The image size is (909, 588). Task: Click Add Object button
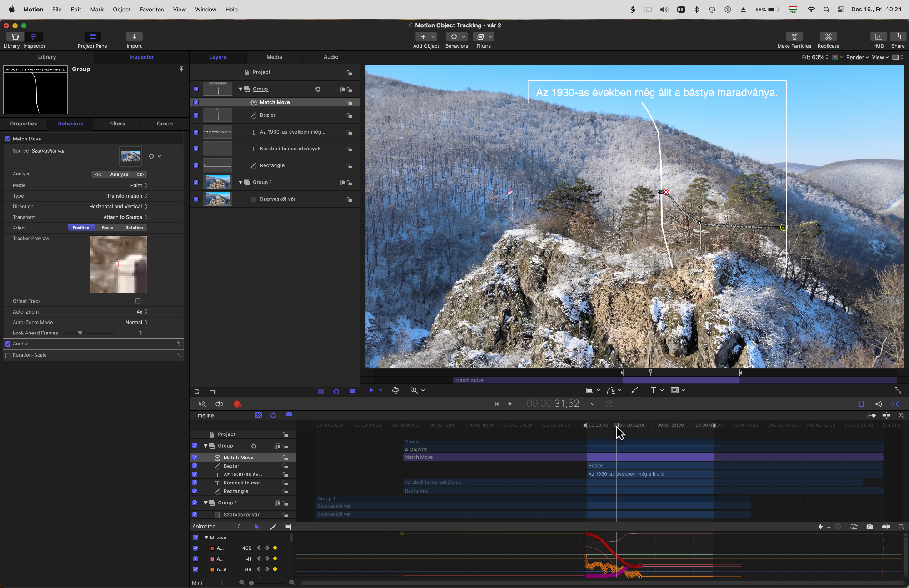[426, 37]
